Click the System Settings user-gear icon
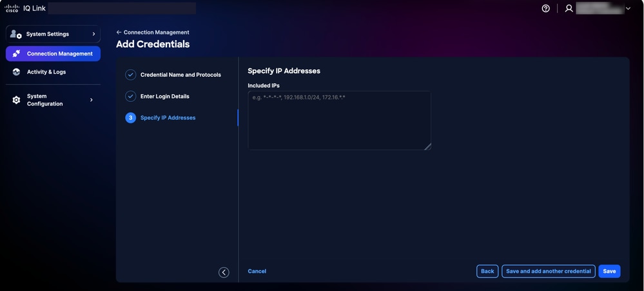644x291 pixels. 16,34
